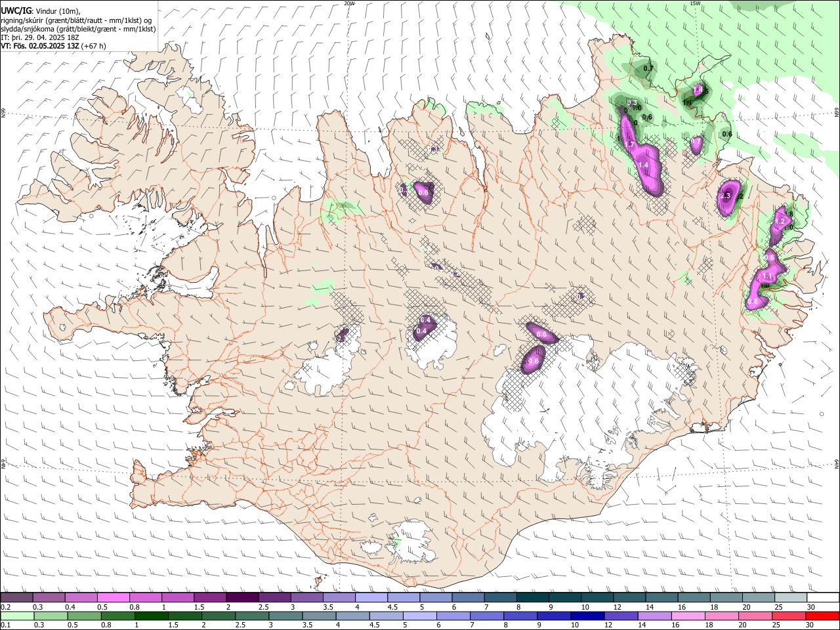Select the 'IT: þri. 29. 04. 2025 18Z' line
Image resolution: width=840 pixels, height=630 pixels.
(x=40, y=37)
